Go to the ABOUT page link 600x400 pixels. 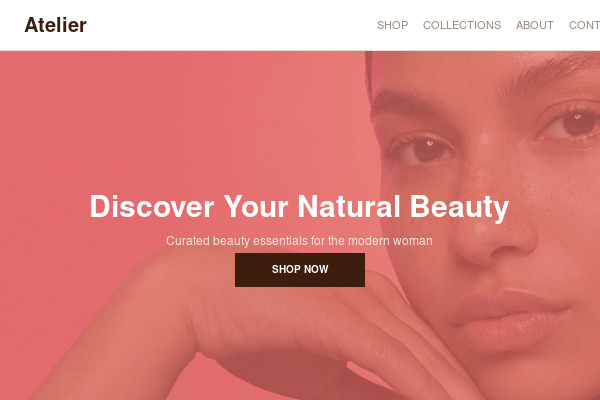pos(535,25)
